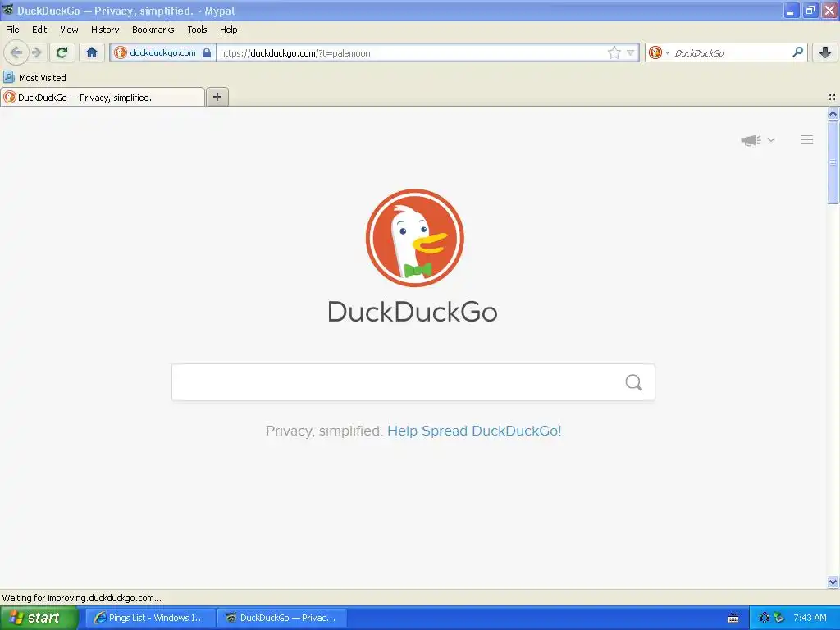This screenshot has height=630, width=840.
Task: Click DuckDuckGo Mypal taskbar button
Action: 282,618
